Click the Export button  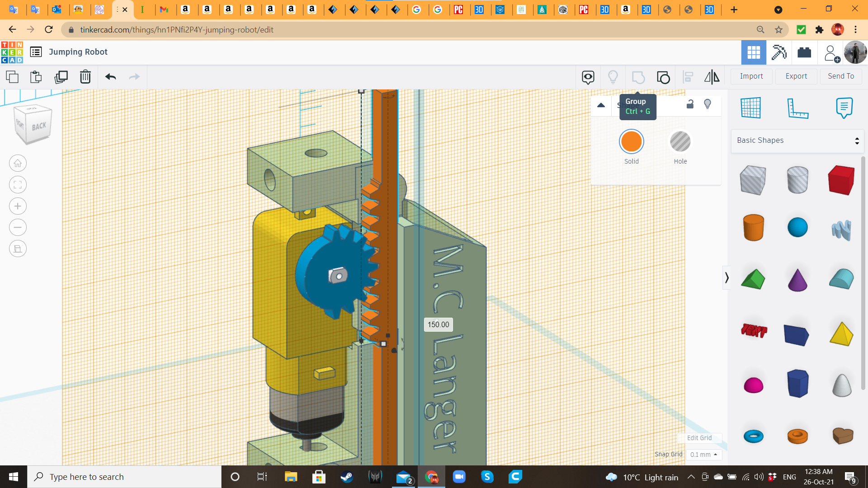click(x=796, y=76)
